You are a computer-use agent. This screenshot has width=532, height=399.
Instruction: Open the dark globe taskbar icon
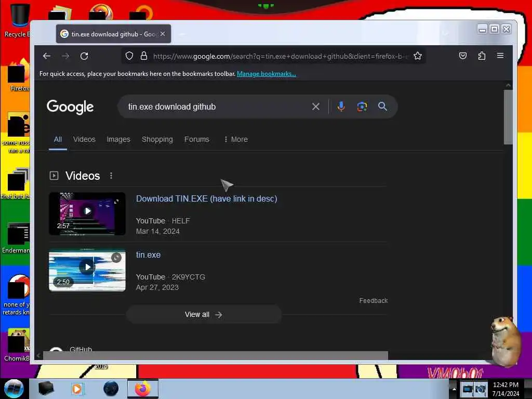(x=111, y=389)
